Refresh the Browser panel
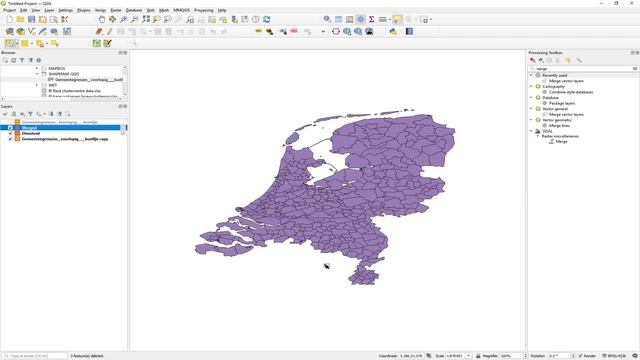640x360 pixels. point(13,60)
